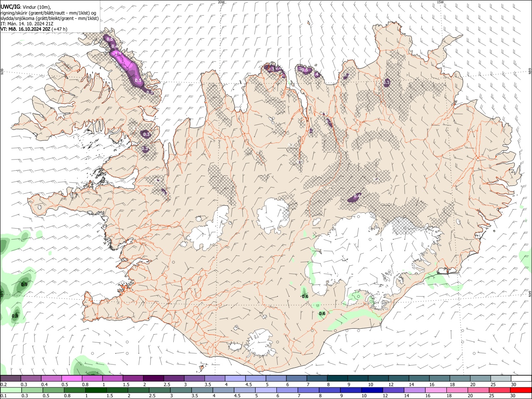Click the '30' value in the lower legend row

pos(514,396)
